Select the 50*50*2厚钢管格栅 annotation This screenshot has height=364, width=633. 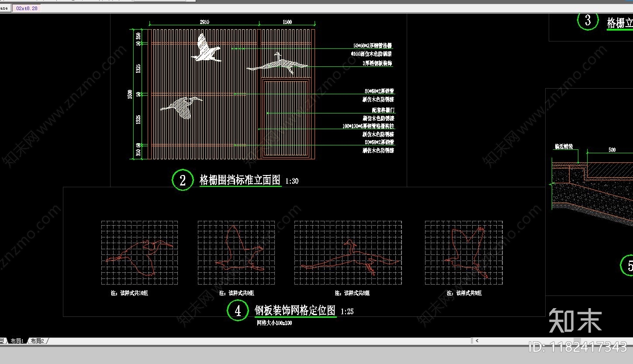tap(373, 45)
